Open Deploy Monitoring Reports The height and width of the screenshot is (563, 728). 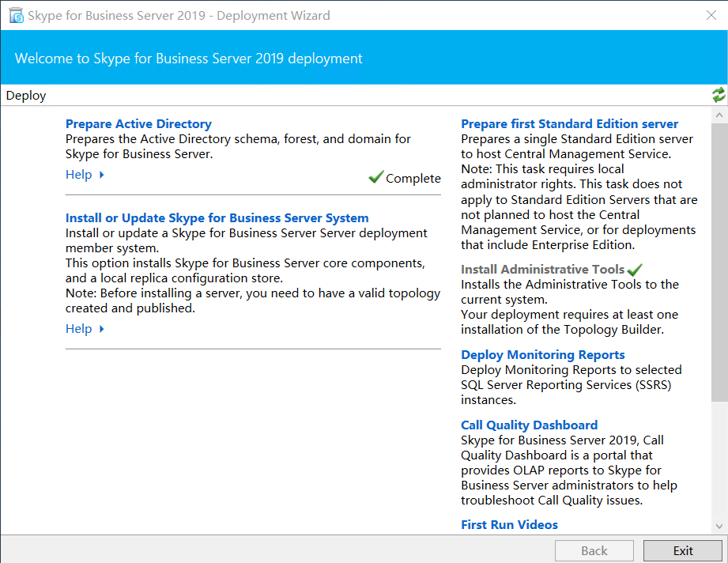click(542, 355)
